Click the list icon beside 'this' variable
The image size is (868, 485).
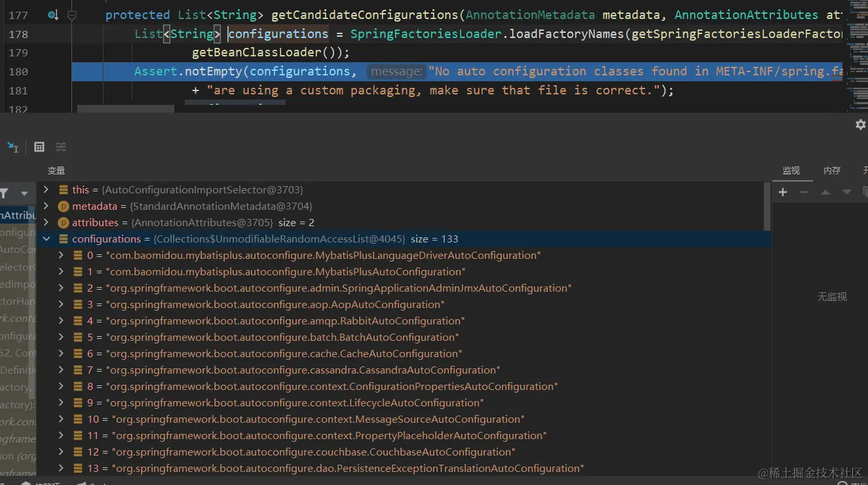pyautogui.click(x=64, y=190)
